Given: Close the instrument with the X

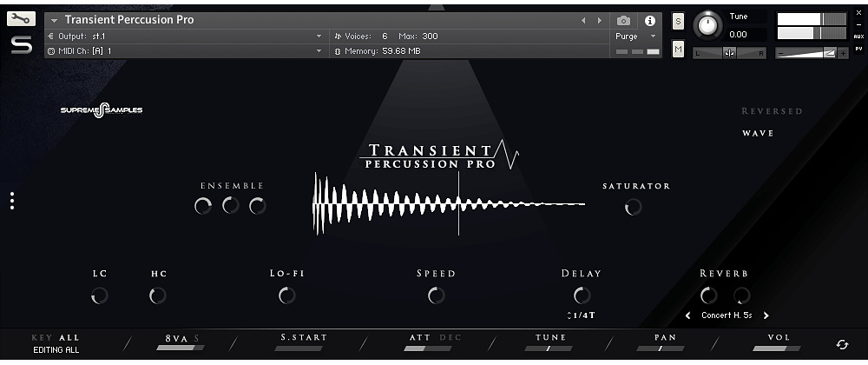Looking at the screenshot, I should (858, 13).
